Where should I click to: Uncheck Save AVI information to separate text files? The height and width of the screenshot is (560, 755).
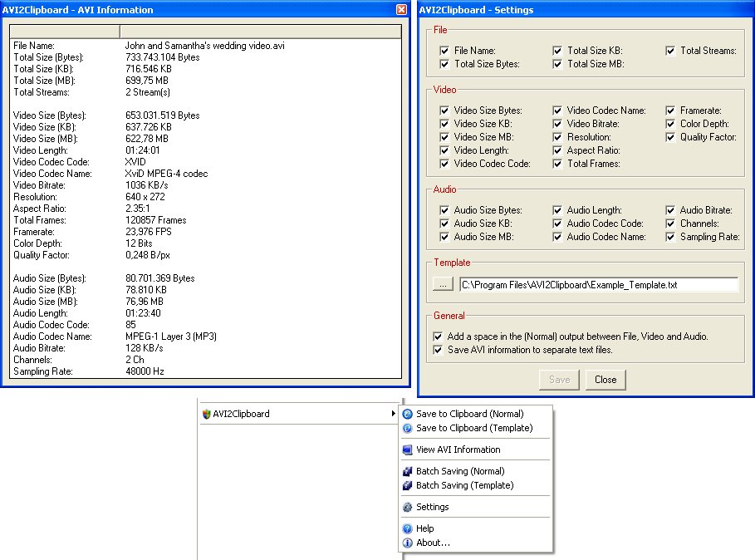click(438, 350)
